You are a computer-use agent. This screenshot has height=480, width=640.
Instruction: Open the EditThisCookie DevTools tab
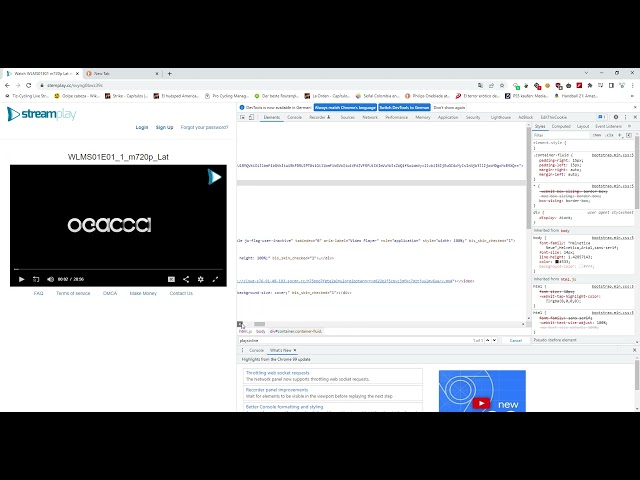(553, 117)
